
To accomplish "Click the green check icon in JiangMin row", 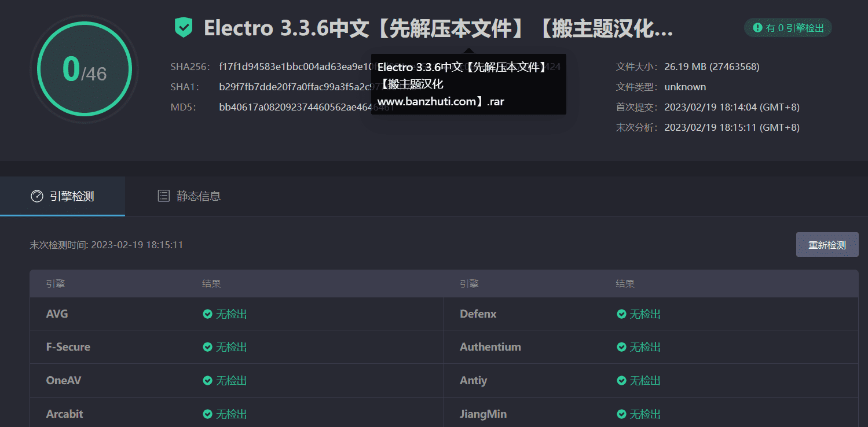I will [x=621, y=414].
